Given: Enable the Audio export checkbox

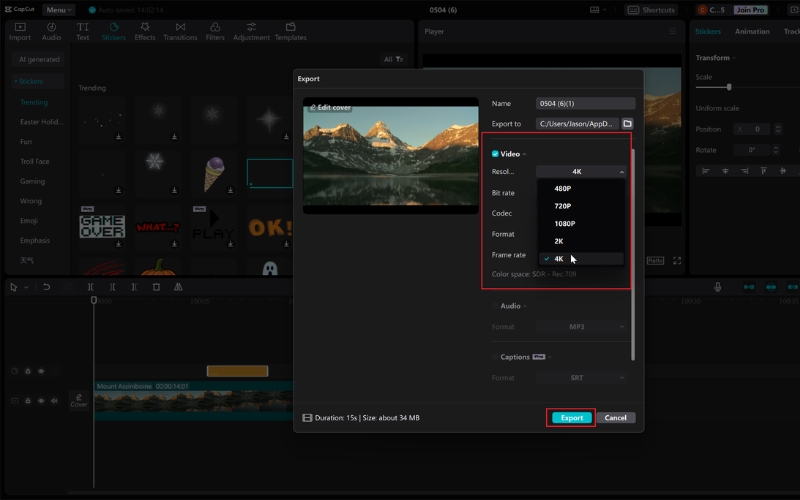Looking at the screenshot, I should click(x=495, y=306).
